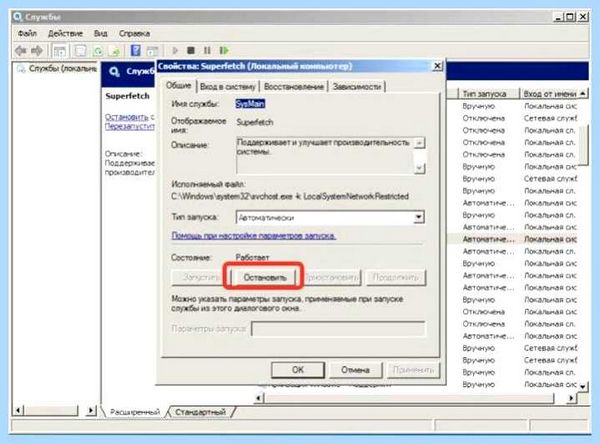This screenshot has height=444, width=600.
Task: Click OK in the Superfetch properties dialog
Action: tap(298, 370)
